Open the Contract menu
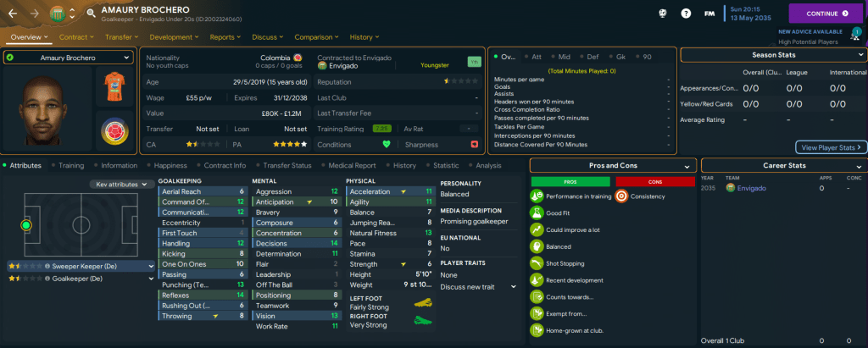Screen dimensions: 868x348 tap(76, 37)
